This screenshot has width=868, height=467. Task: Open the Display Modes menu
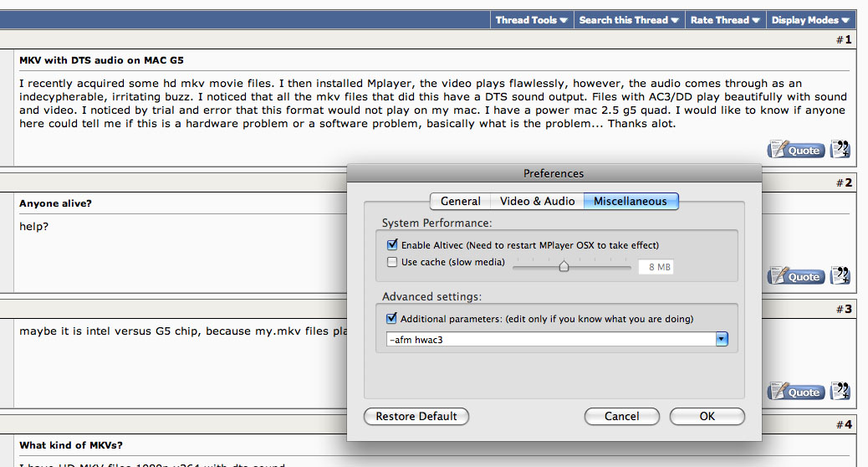click(x=810, y=20)
